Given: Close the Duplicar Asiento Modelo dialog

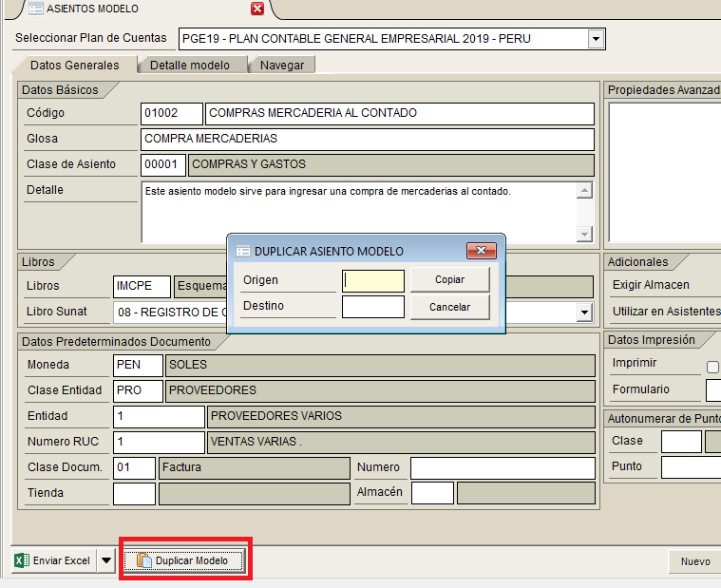Looking at the screenshot, I should click(482, 251).
